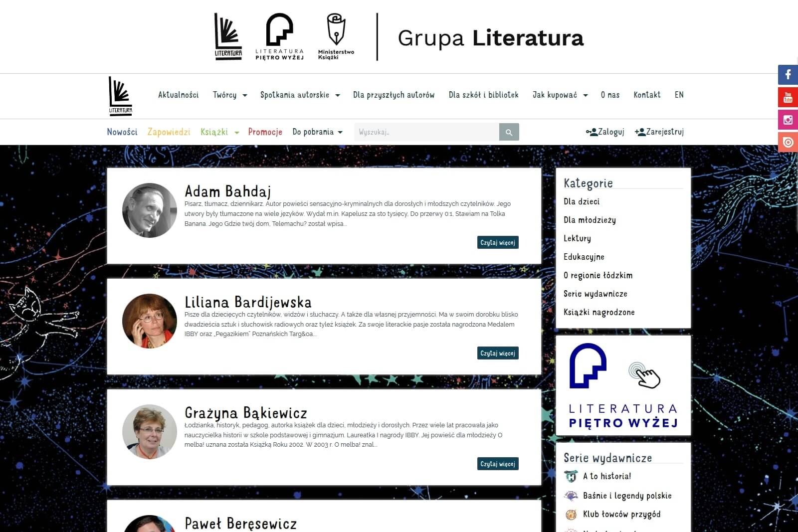Click Zaloguj to log in
798x532 pixels.
click(x=605, y=132)
